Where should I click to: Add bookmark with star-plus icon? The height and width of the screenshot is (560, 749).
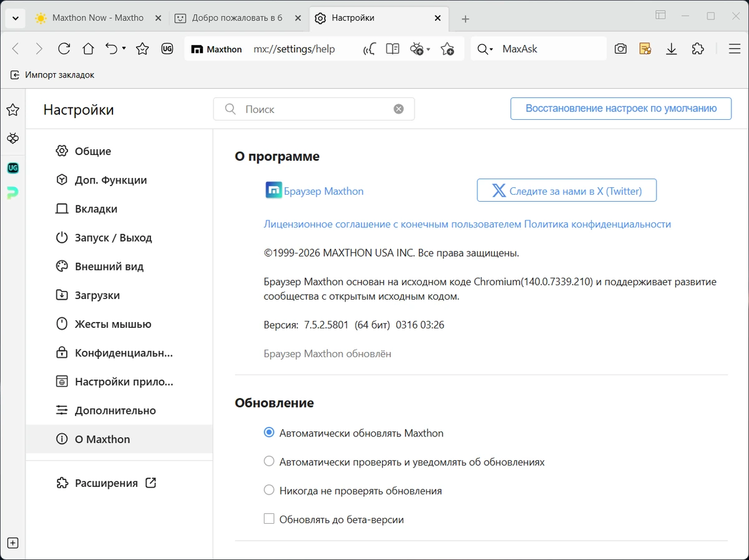pyautogui.click(x=447, y=49)
